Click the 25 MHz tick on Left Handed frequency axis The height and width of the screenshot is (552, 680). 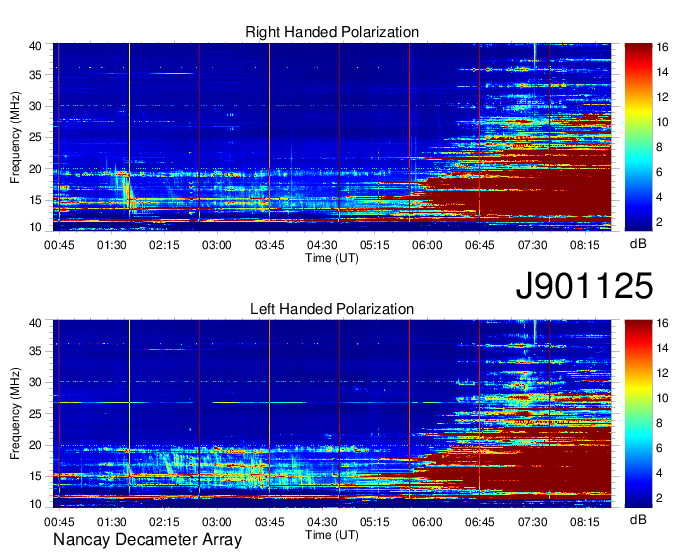tap(35, 414)
